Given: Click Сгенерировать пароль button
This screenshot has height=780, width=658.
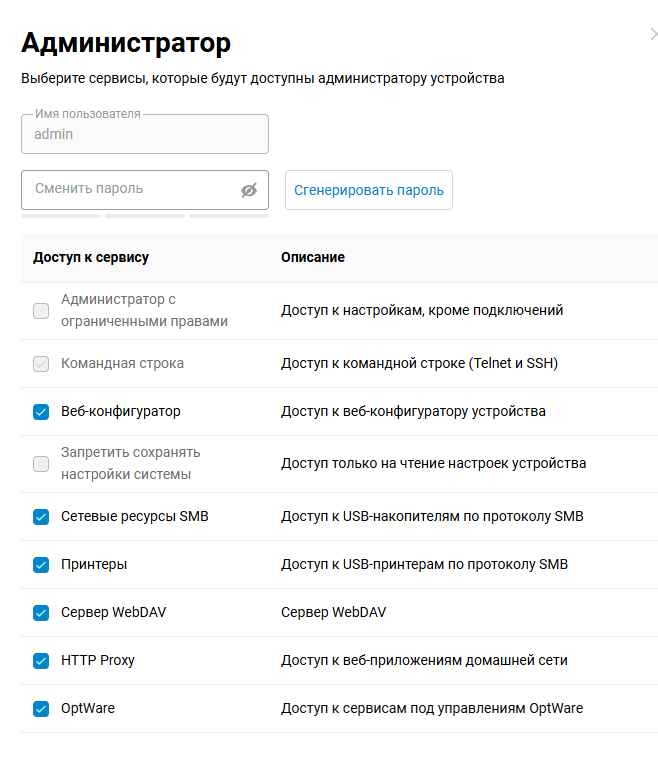Looking at the screenshot, I should click(x=368, y=190).
